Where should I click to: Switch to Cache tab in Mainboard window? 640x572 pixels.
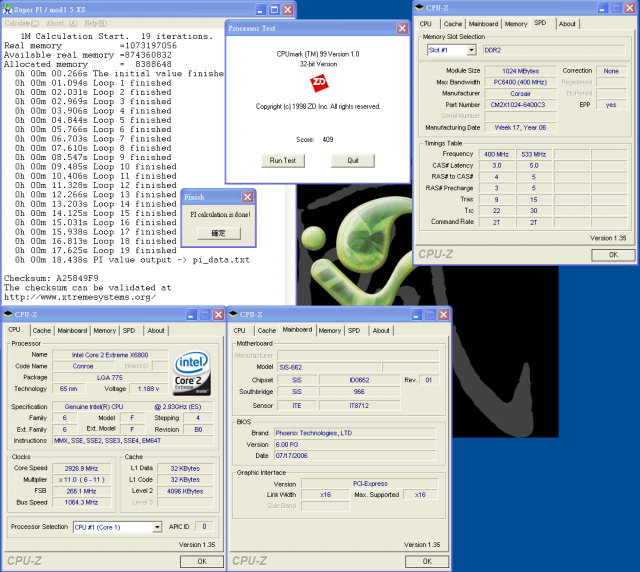[x=267, y=330]
